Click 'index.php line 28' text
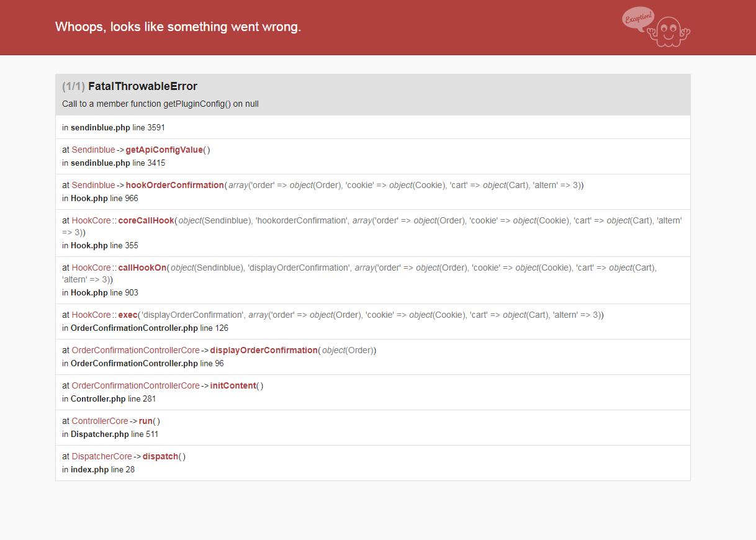756x540 pixels. point(102,470)
